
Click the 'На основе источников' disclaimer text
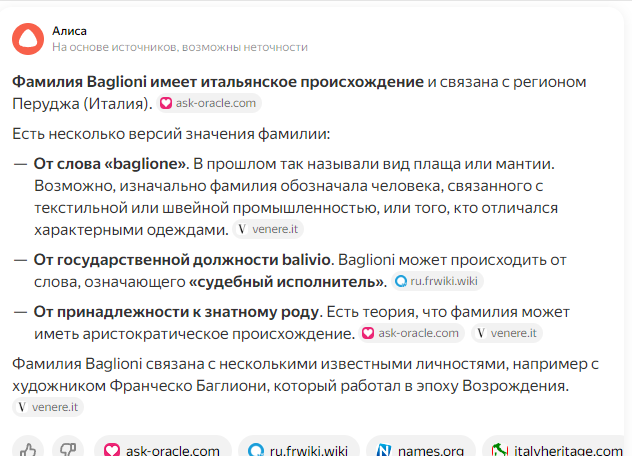click(x=180, y=47)
